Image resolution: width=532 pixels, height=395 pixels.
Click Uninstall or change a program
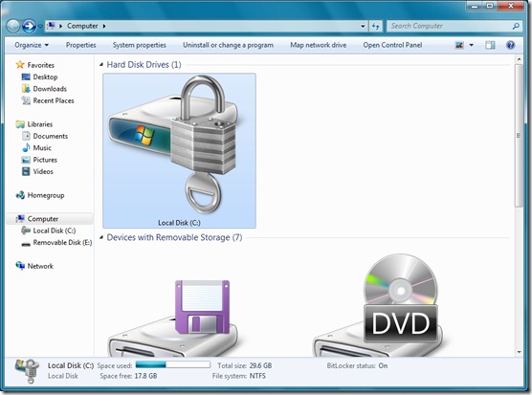click(x=228, y=45)
